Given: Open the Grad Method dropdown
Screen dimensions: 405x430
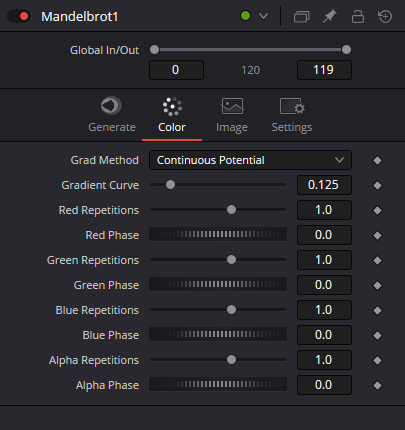Looking at the screenshot, I should click(250, 160).
